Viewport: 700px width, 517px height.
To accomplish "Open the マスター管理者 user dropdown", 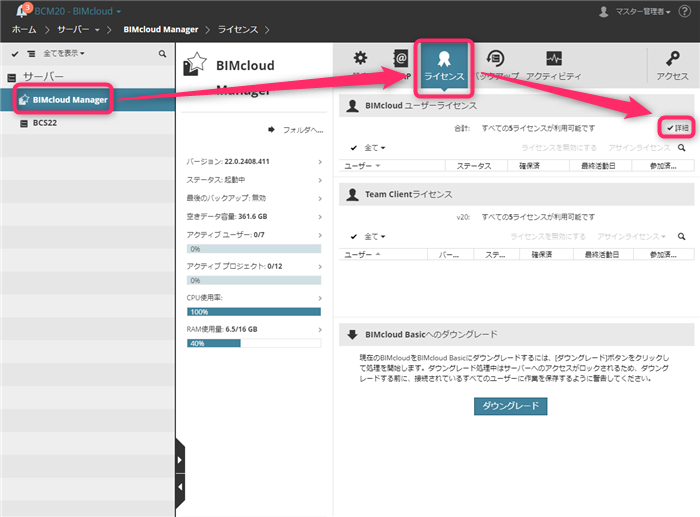I will click(x=643, y=12).
